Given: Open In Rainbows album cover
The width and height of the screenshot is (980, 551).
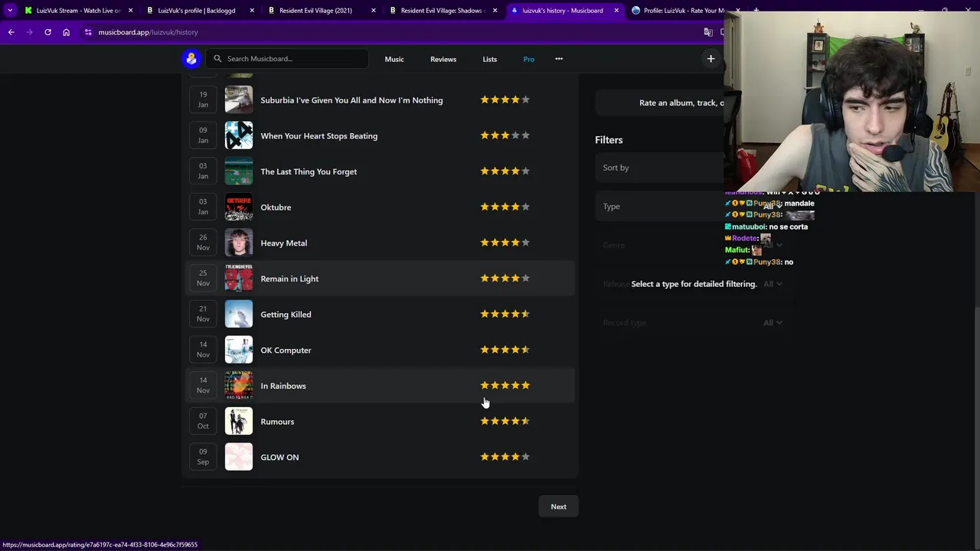Looking at the screenshot, I should 239,386.
